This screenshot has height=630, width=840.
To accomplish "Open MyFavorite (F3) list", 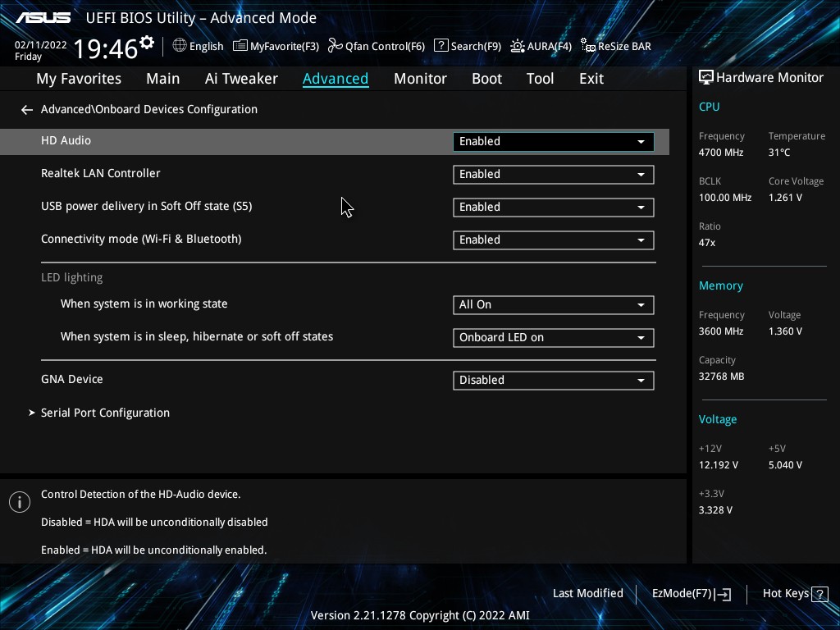I will [x=276, y=46].
